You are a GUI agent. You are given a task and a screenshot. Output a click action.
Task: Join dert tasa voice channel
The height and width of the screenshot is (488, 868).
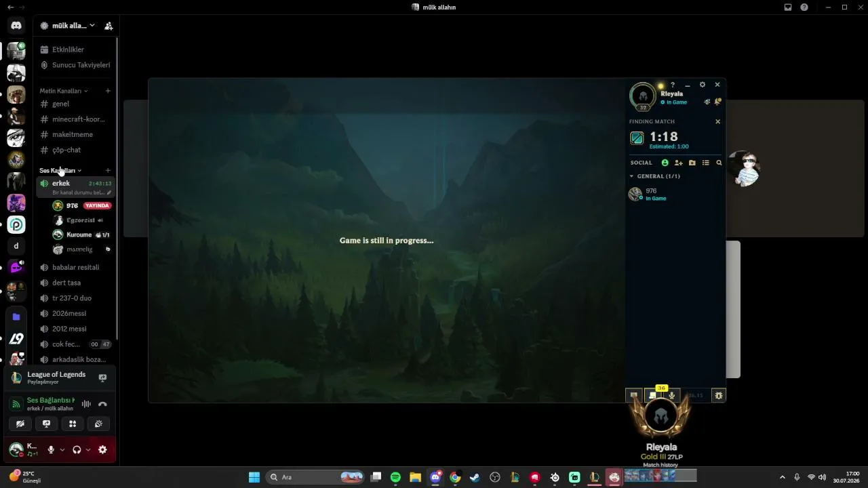(75, 283)
